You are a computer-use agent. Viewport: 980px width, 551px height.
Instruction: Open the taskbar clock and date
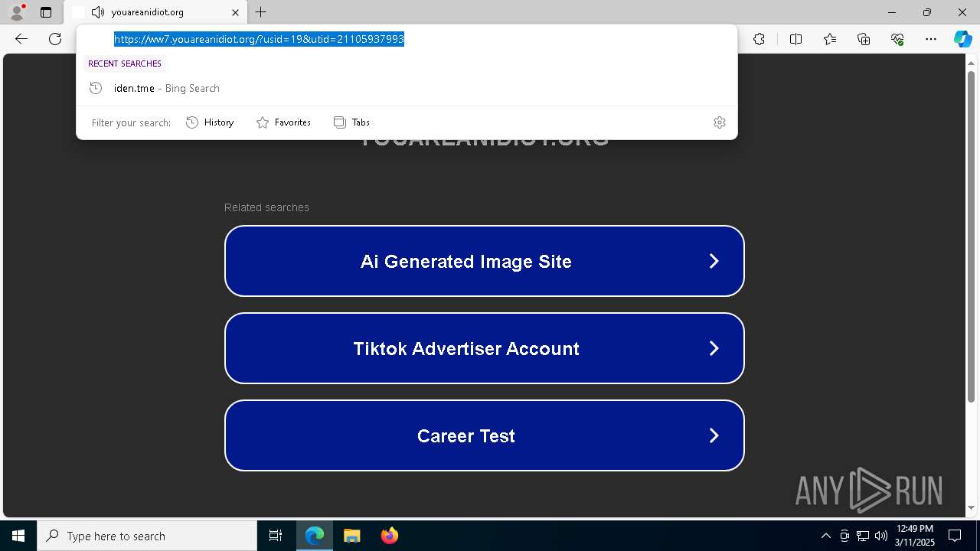[915, 536]
